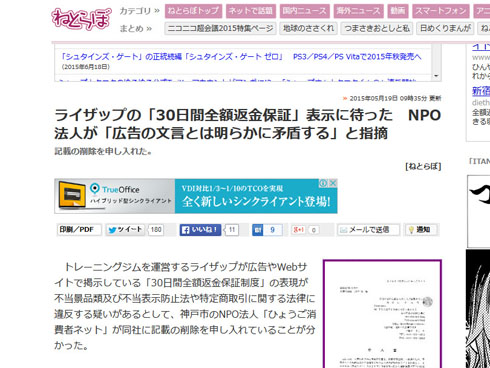Open the スマートフォン category tab

(x=441, y=11)
